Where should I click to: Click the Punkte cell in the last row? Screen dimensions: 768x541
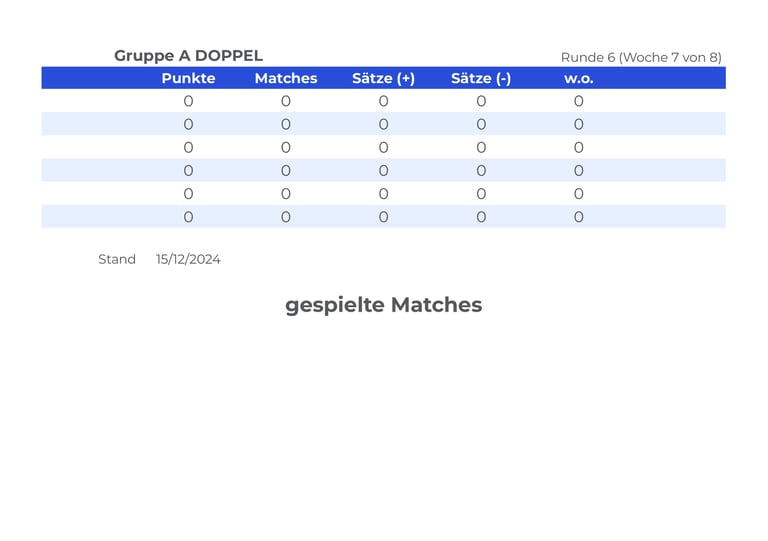pos(188,216)
